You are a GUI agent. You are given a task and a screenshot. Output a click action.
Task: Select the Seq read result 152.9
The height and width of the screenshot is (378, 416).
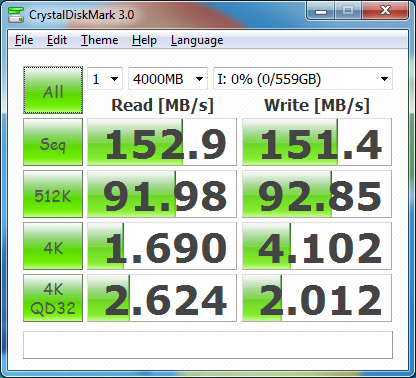(162, 142)
